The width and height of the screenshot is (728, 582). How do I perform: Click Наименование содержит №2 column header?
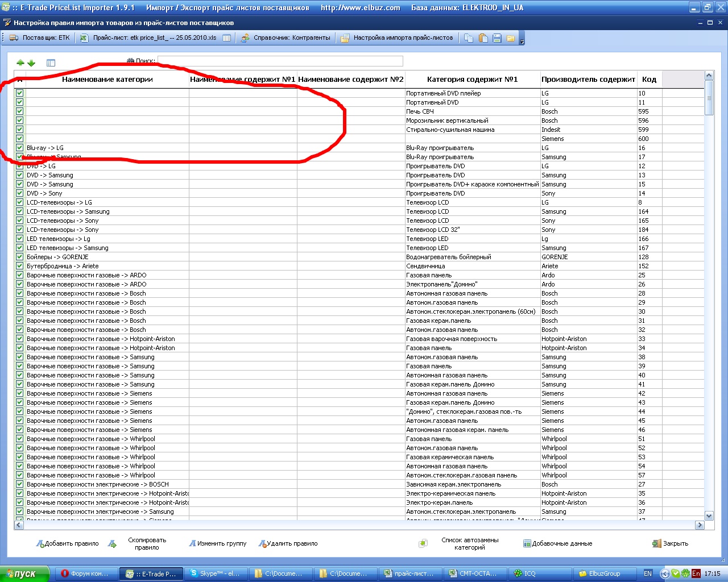pyautogui.click(x=351, y=80)
